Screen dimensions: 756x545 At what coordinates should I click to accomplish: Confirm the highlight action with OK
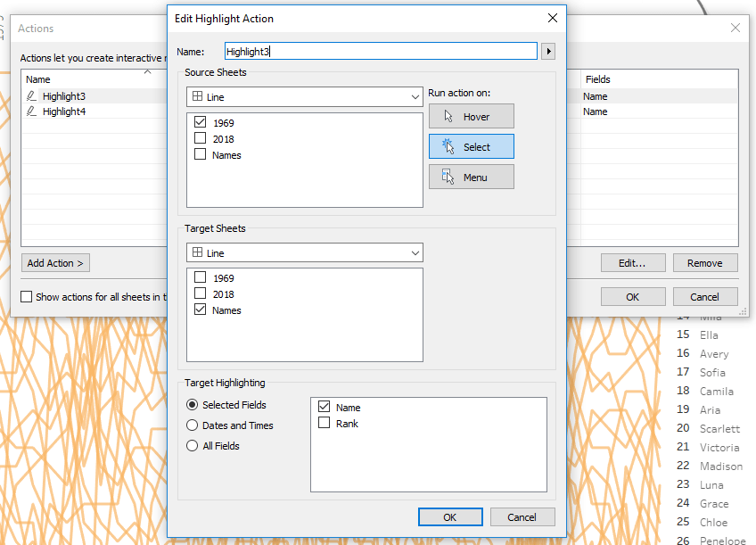pyautogui.click(x=450, y=517)
